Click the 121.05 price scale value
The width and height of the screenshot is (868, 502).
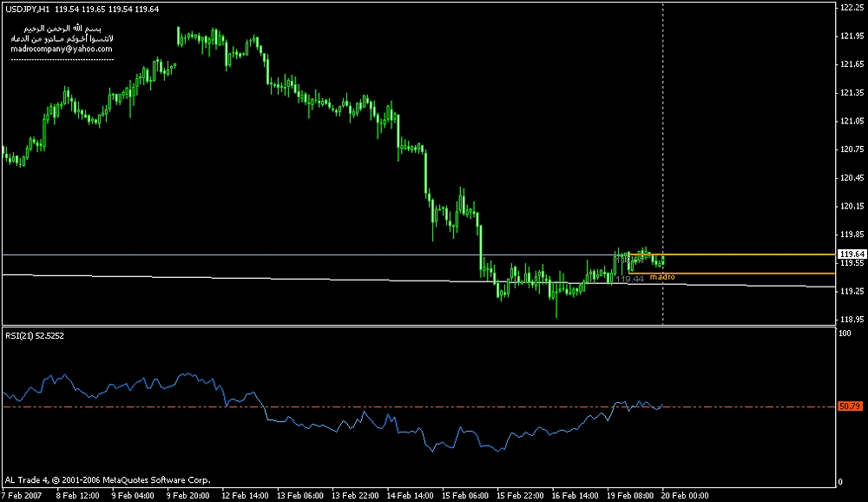click(852, 121)
